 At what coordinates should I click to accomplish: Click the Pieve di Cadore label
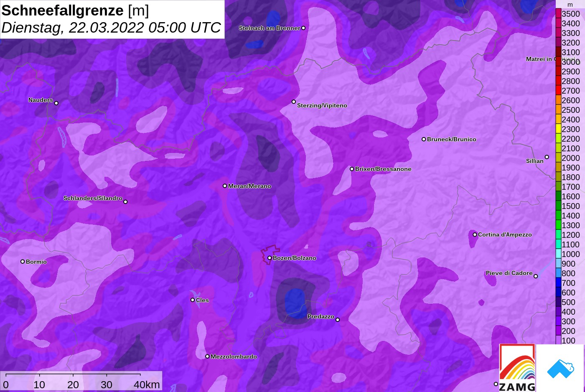pos(509,273)
